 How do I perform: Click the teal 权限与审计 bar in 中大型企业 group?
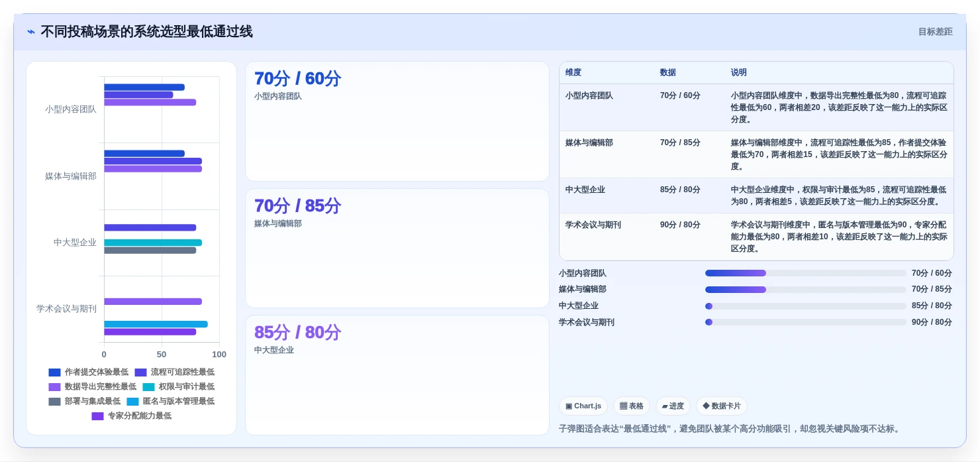tap(153, 243)
